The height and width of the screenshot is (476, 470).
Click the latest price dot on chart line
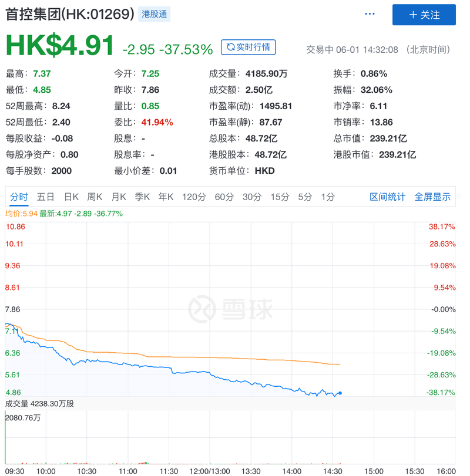(340, 393)
